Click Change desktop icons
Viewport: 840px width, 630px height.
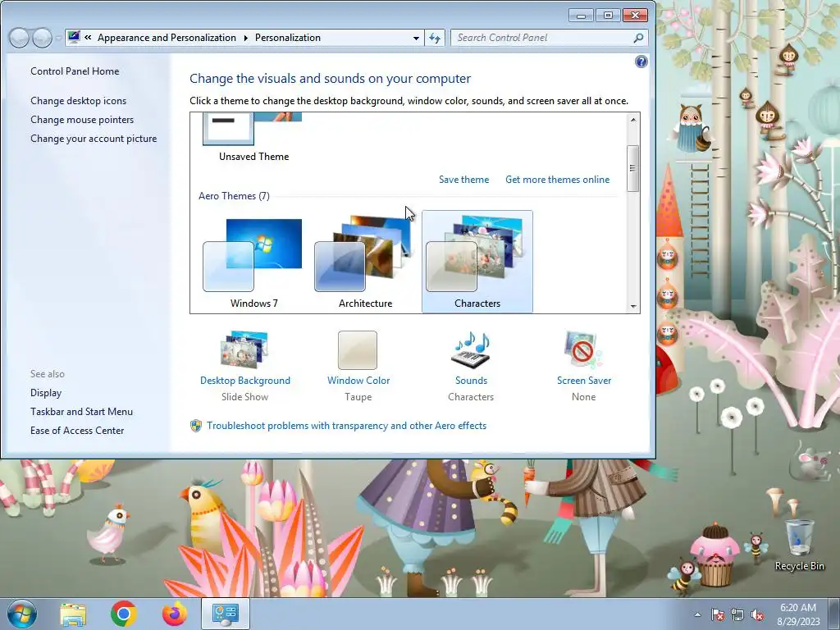click(x=78, y=101)
